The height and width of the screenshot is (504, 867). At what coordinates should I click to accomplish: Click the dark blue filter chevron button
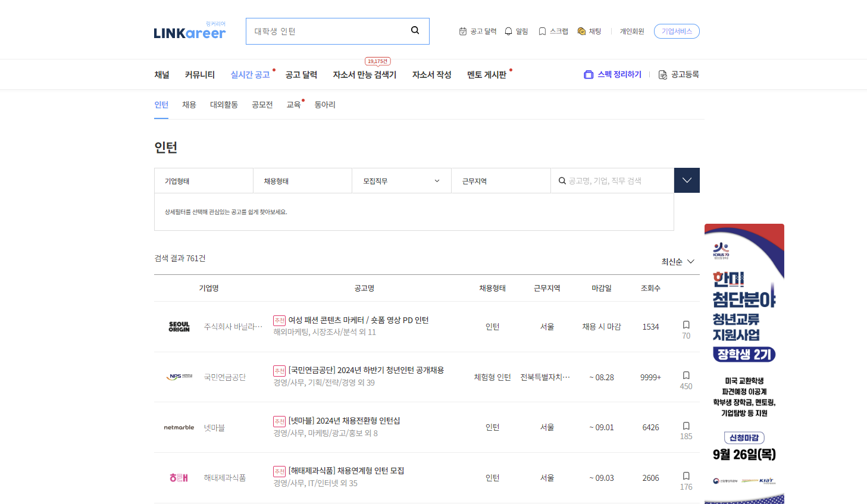pyautogui.click(x=686, y=180)
